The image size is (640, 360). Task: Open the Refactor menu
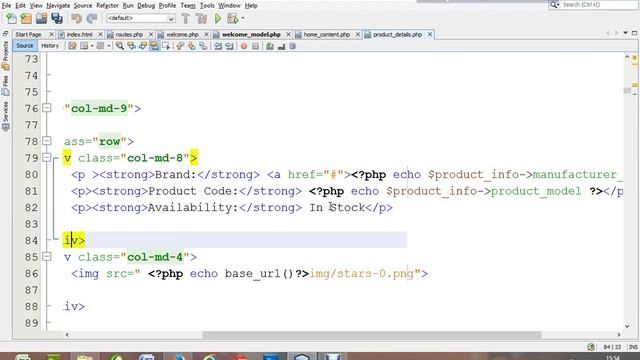point(107,6)
